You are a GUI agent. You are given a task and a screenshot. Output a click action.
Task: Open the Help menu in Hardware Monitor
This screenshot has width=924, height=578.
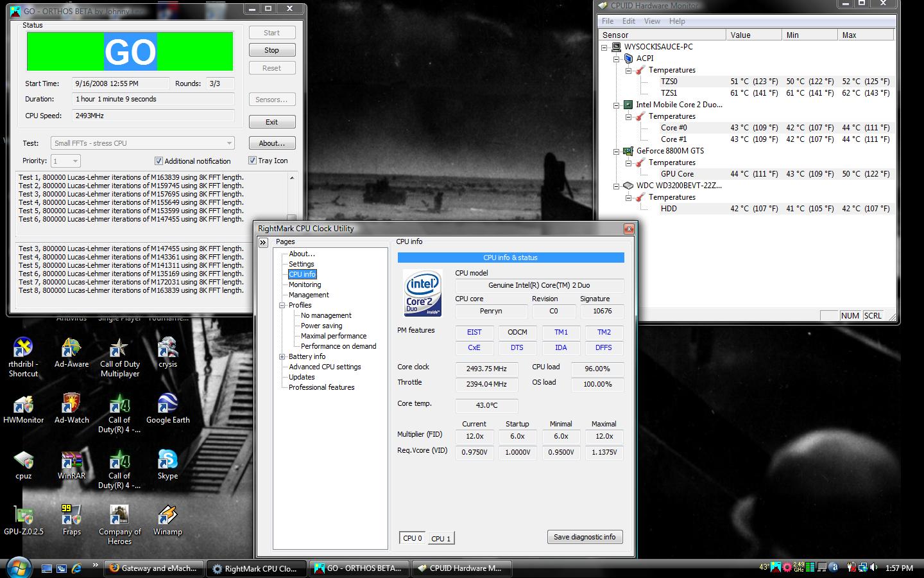pyautogui.click(x=677, y=21)
